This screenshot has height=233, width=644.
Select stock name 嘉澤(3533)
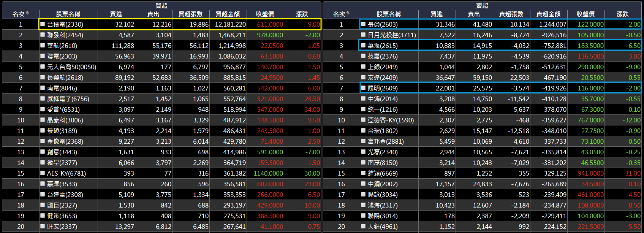point(62,184)
